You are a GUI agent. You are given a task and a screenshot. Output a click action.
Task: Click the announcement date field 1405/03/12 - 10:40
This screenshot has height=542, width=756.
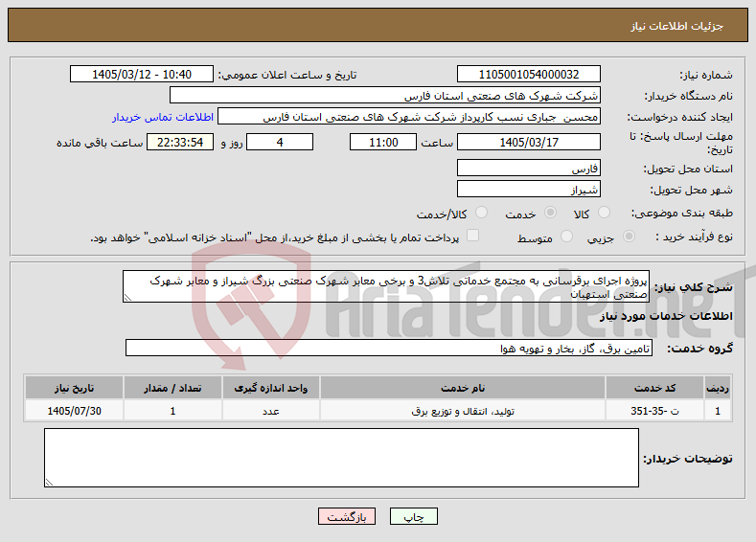(x=142, y=74)
